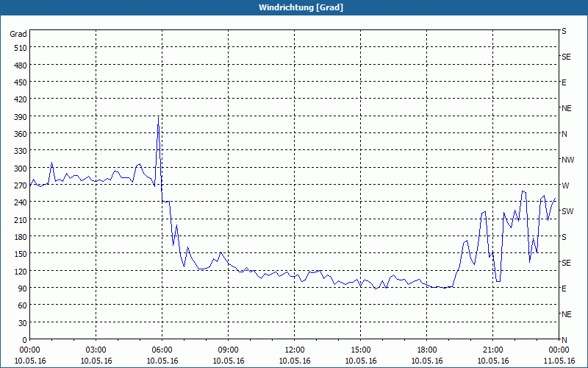588x368 pixels.
Task: Select the E compass label beside 90 gridline
Action: click(x=564, y=289)
